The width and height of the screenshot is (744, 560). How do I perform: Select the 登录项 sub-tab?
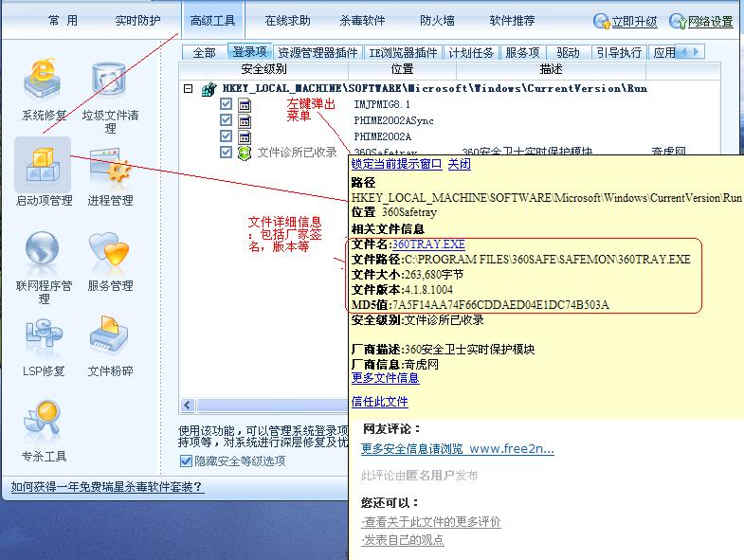click(x=249, y=51)
